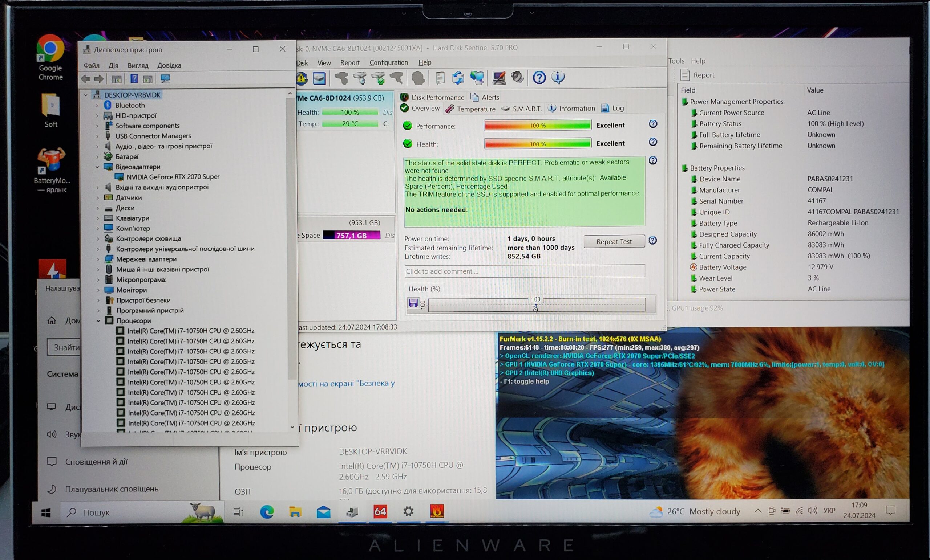Click the Repeat Test button

click(614, 242)
